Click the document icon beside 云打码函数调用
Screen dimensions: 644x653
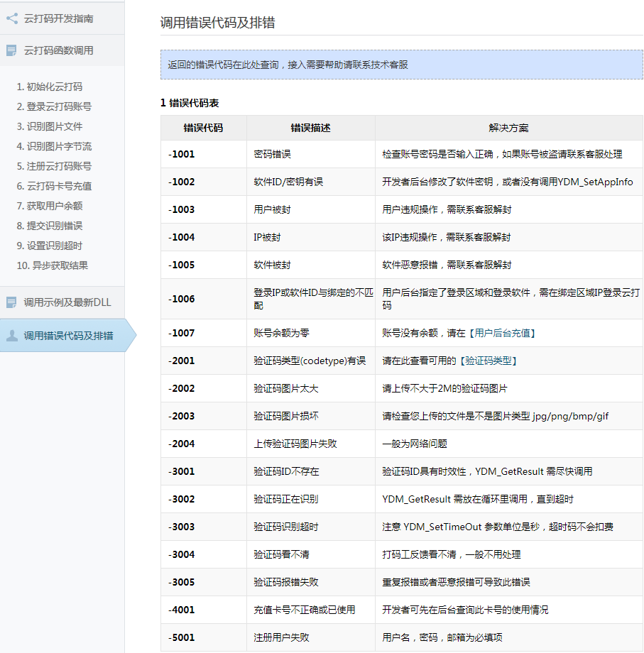point(11,50)
